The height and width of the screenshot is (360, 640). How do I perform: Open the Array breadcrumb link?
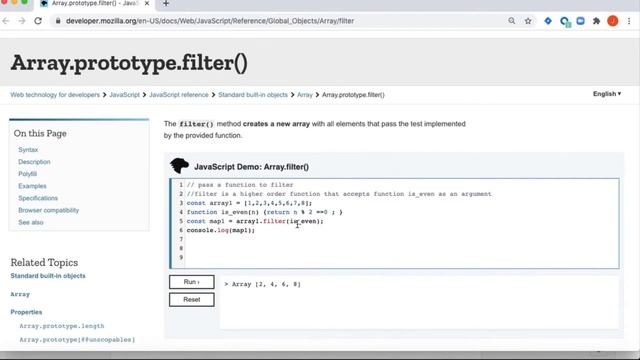click(304, 95)
